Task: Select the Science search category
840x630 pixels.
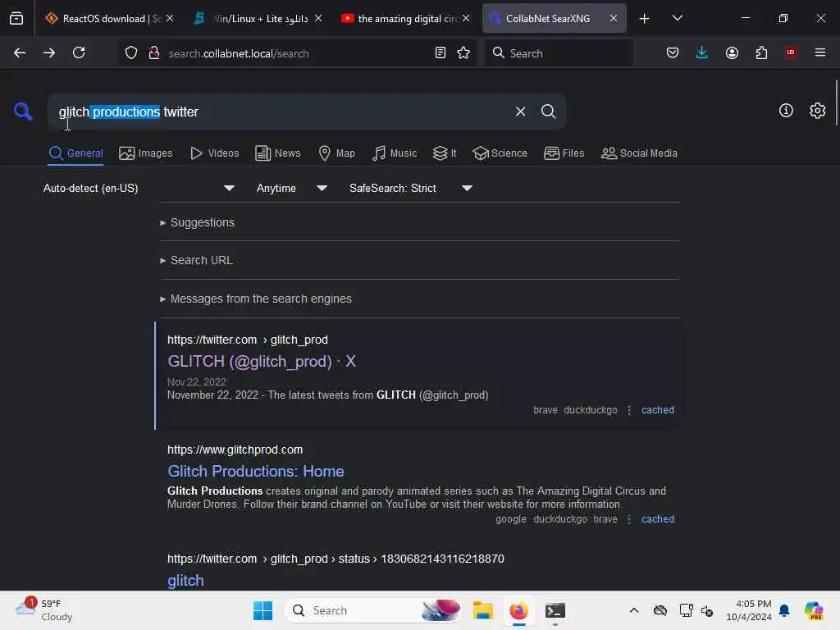Action: pyautogui.click(x=500, y=153)
